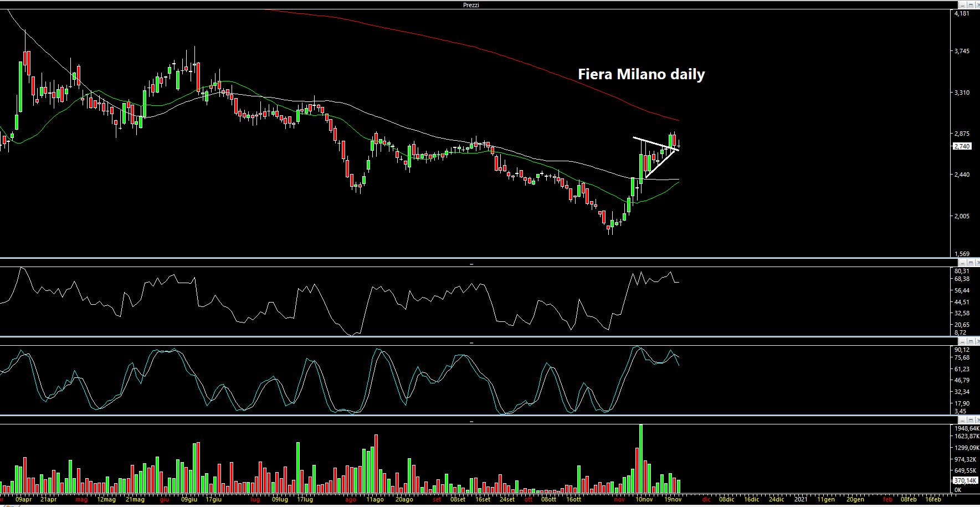Screen dimensions: 980x507
Task: Click the Prezzi panel title
Action: coord(471,5)
